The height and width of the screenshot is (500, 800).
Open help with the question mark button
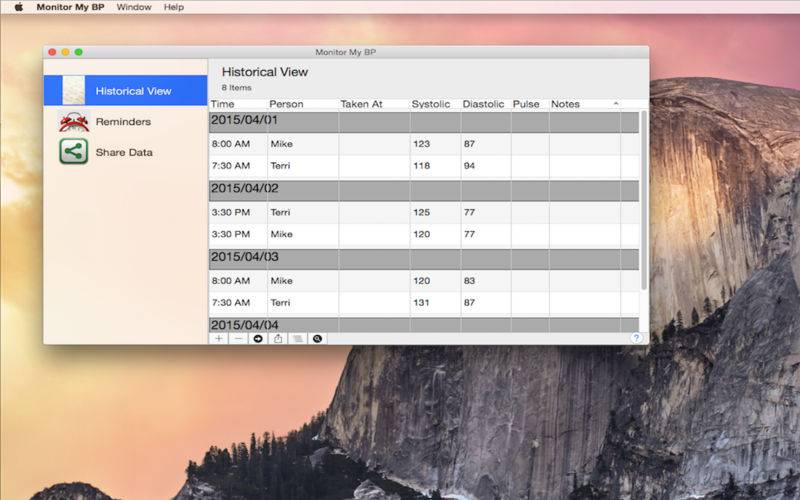(x=636, y=338)
